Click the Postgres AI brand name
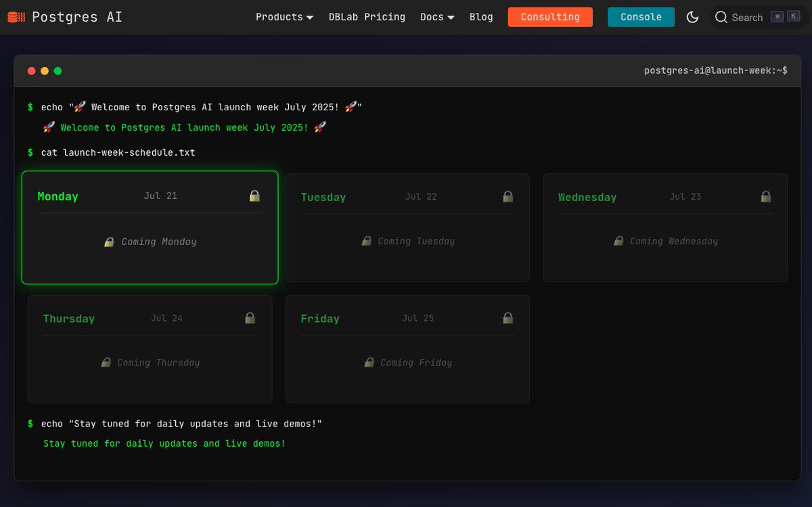 coord(77,17)
